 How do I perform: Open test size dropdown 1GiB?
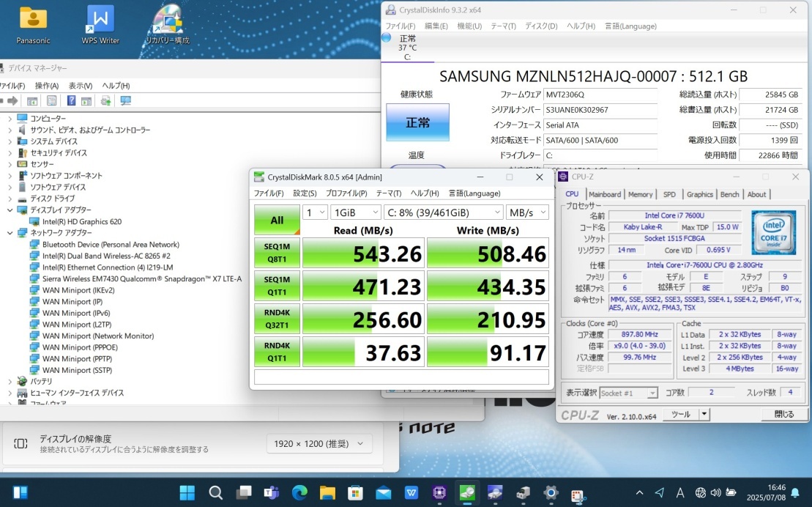(356, 212)
